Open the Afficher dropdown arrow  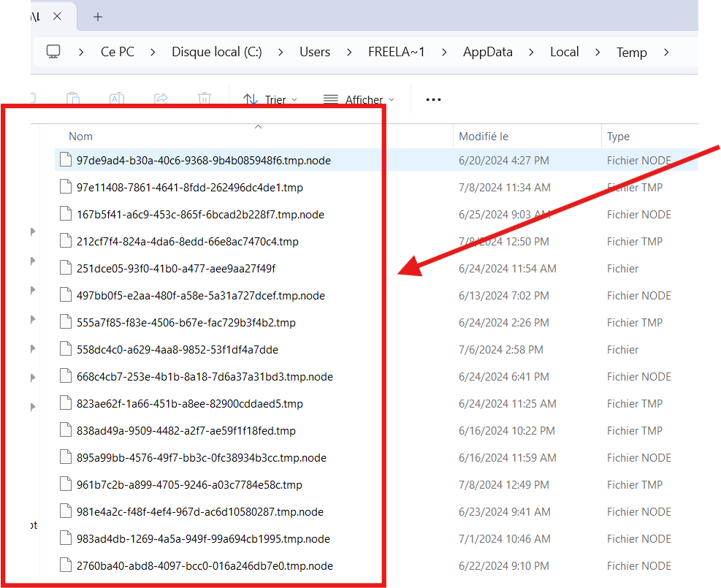[x=392, y=99]
